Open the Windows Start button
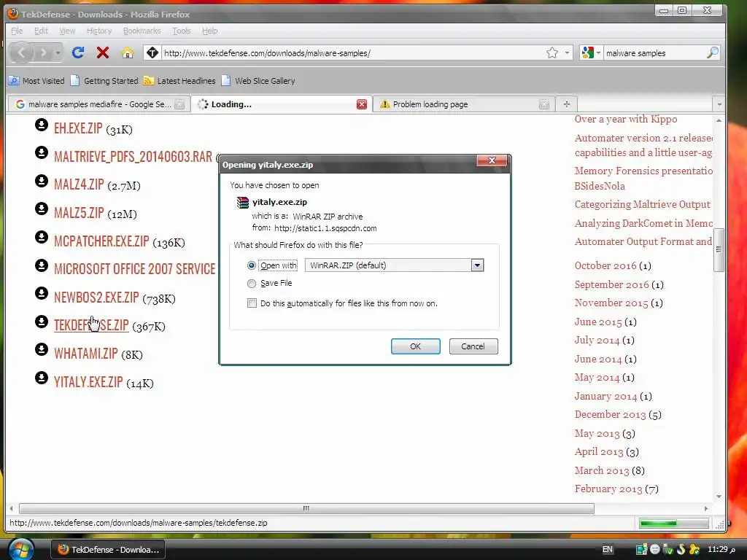747x560 pixels. coord(21,549)
